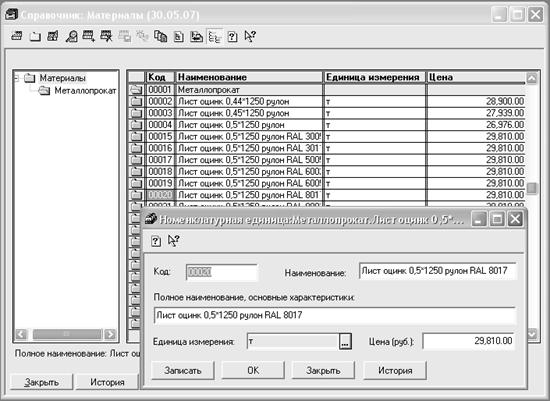Click the tree panel horizontal scrollbar thumb

click(x=67, y=334)
